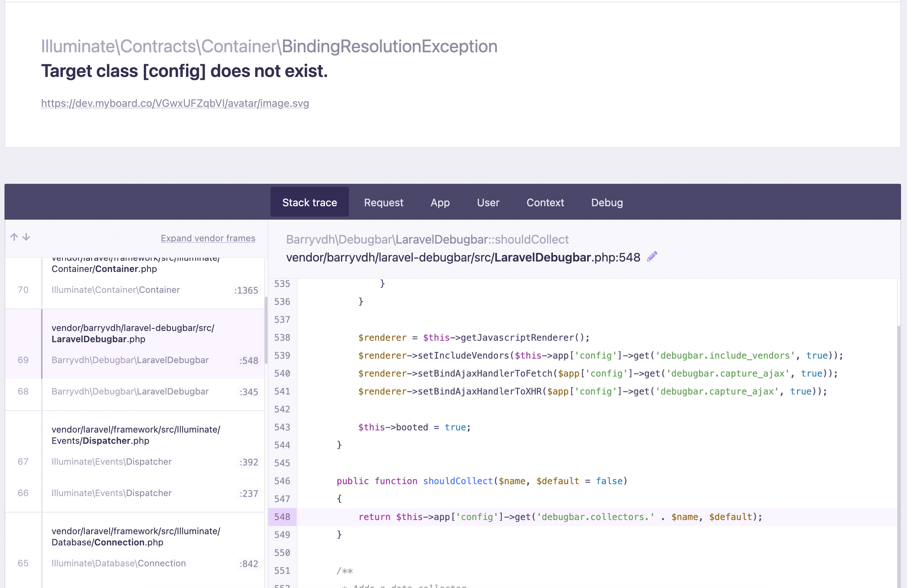The height and width of the screenshot is (588, 907).
Task: Click the stack frames list scrollbar
Action: coord(266,330)
